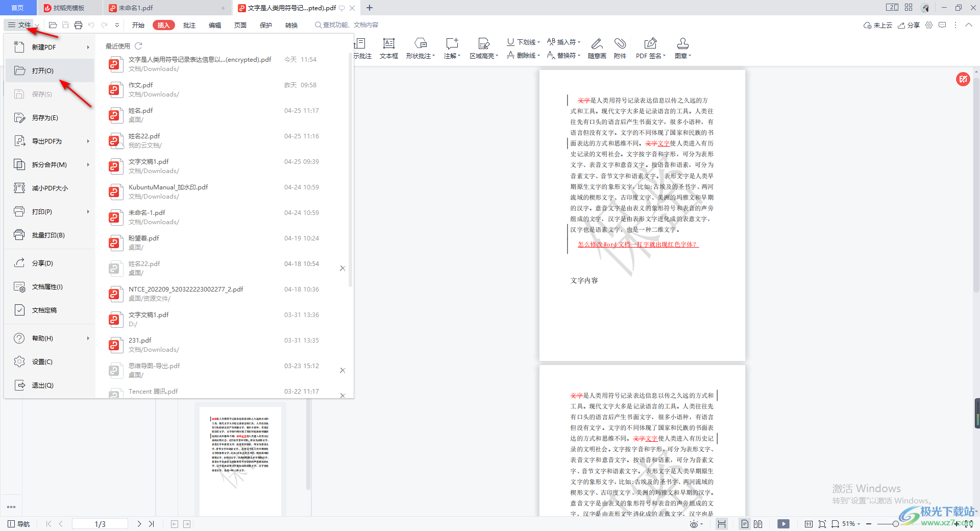Open recent file 作文.pdf

point(224,89)
